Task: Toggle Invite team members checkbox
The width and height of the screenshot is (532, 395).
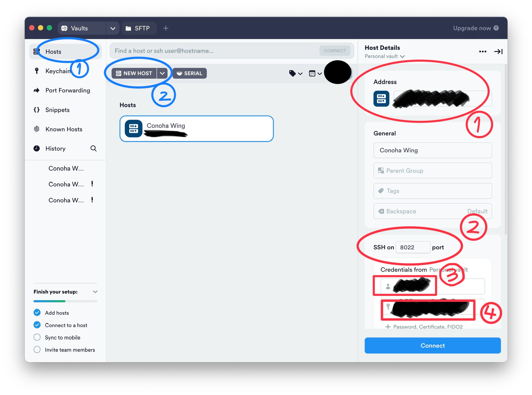Action: (37, 350)
